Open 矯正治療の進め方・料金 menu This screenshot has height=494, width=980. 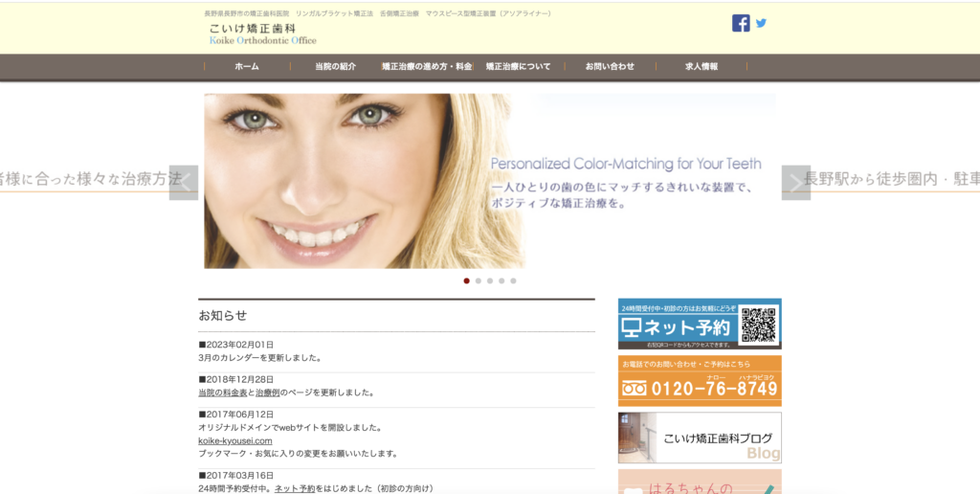click(x=426, y=67)
